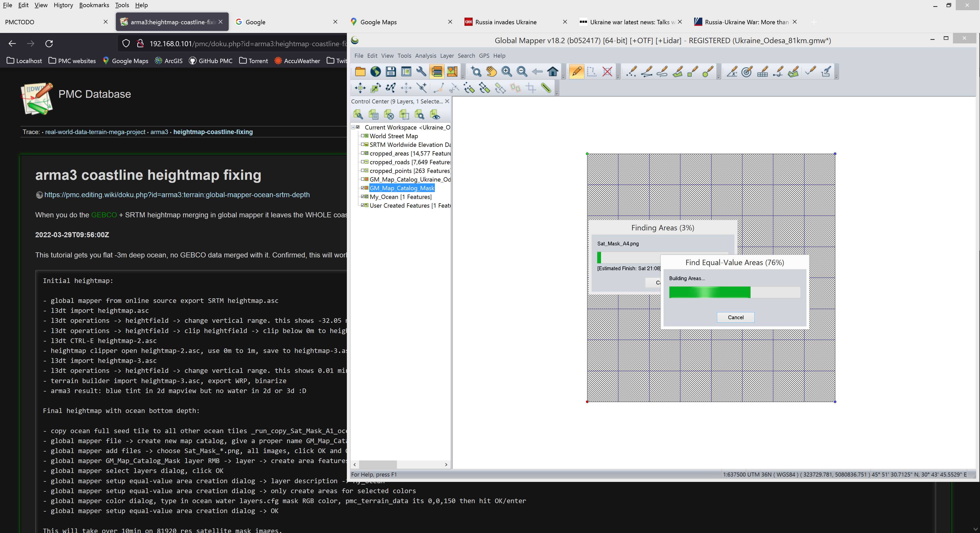Image resolution: width=980 pixels, height=533 pixels.
Task: Click the Control Center horizontal scrollbar thumb
Action: pos(378,465)
